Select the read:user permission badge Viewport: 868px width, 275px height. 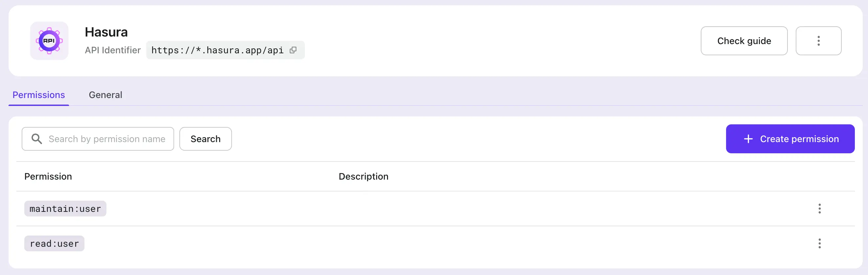pyautogui.click(x=54, y=243)
